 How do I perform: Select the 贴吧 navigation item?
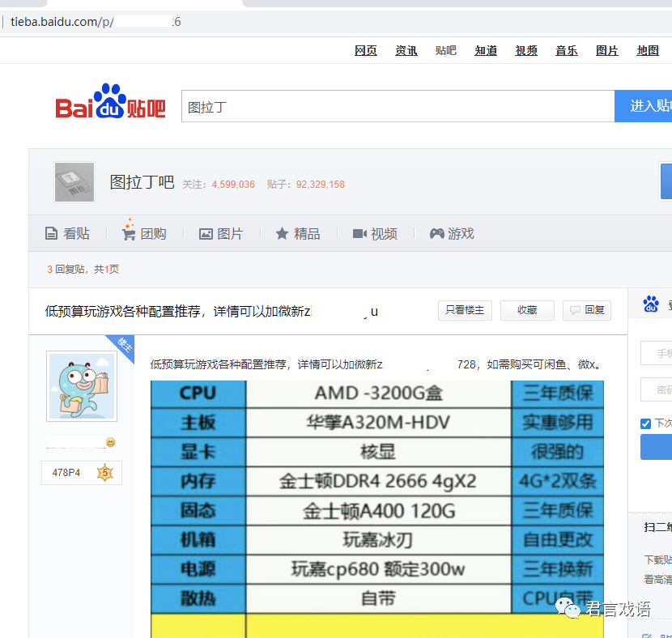tap(446, 50)
